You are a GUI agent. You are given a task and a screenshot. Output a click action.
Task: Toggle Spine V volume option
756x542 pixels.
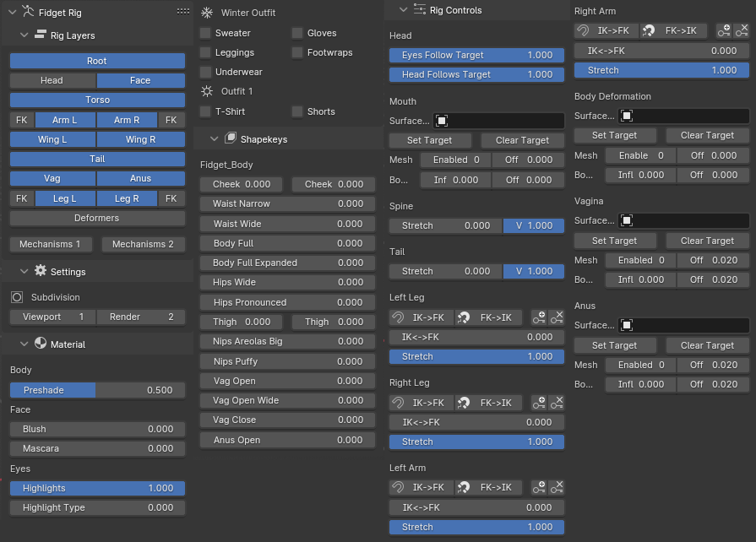[x=534, y=225]
